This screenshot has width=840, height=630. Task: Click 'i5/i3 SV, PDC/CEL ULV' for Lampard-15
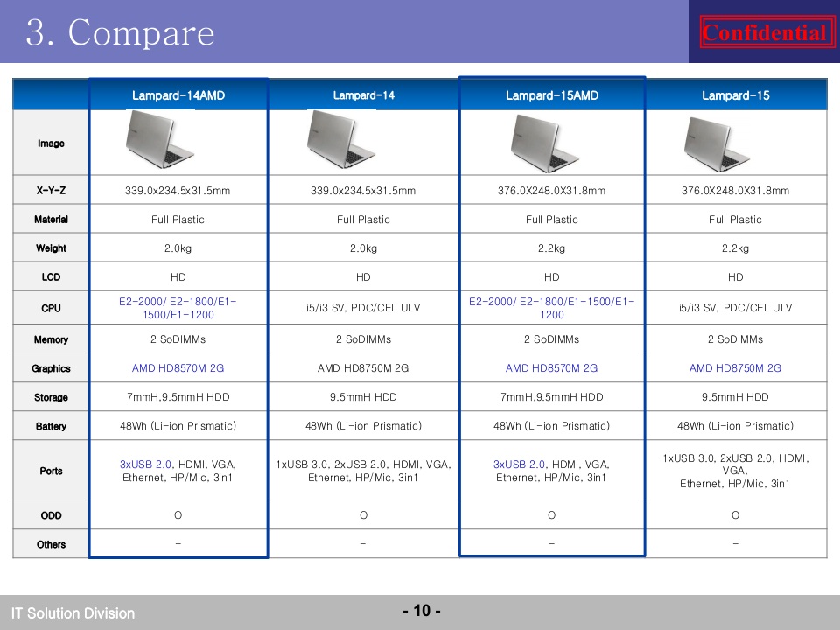point(735,307)
